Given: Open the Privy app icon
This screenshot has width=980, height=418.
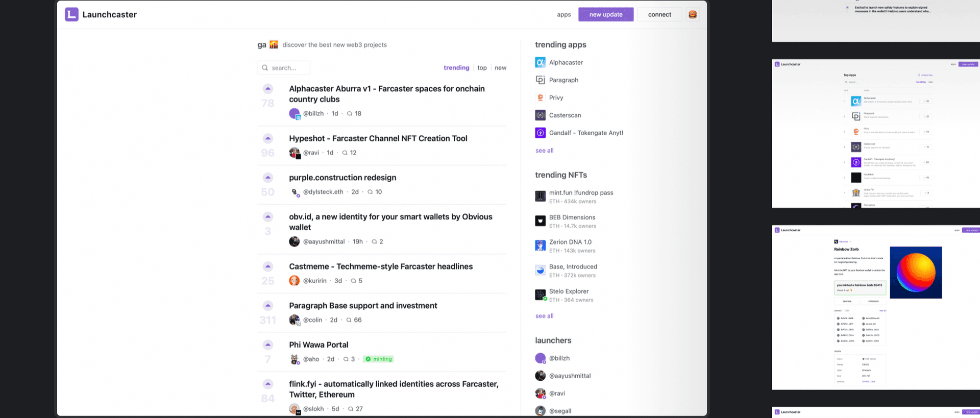Looking at the screenshot, I should (x=540, y=97).
